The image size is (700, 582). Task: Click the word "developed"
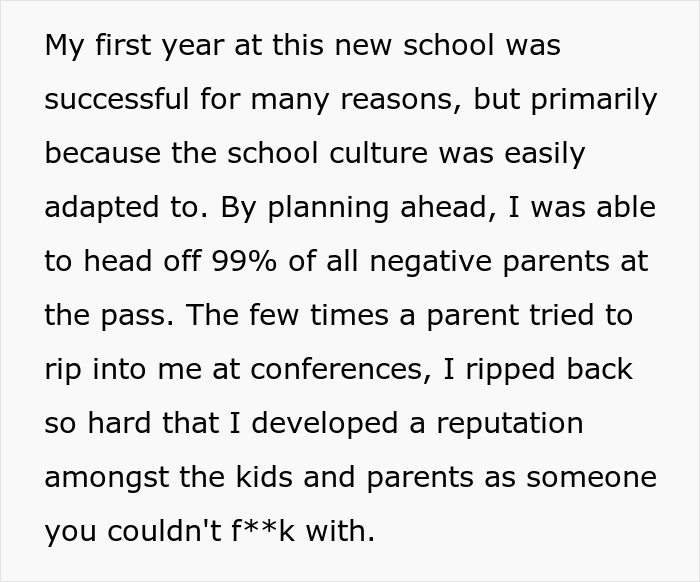pos(325,424)
